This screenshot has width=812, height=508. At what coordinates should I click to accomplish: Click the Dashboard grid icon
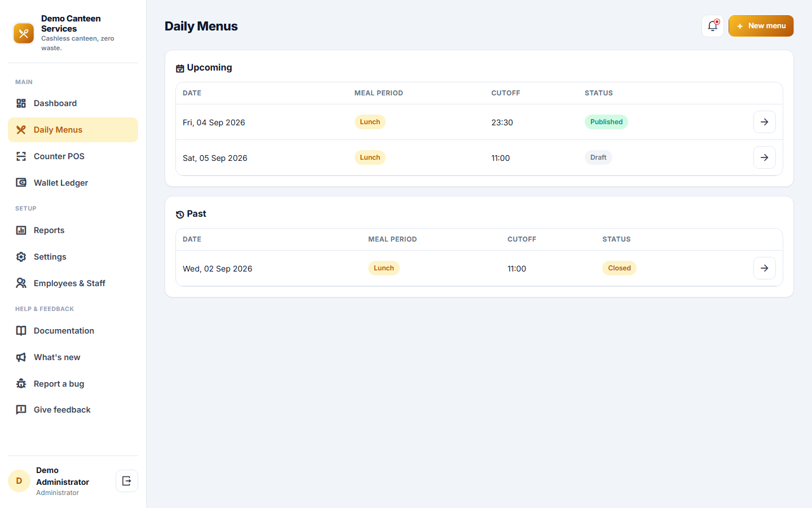tap(21, 103)
